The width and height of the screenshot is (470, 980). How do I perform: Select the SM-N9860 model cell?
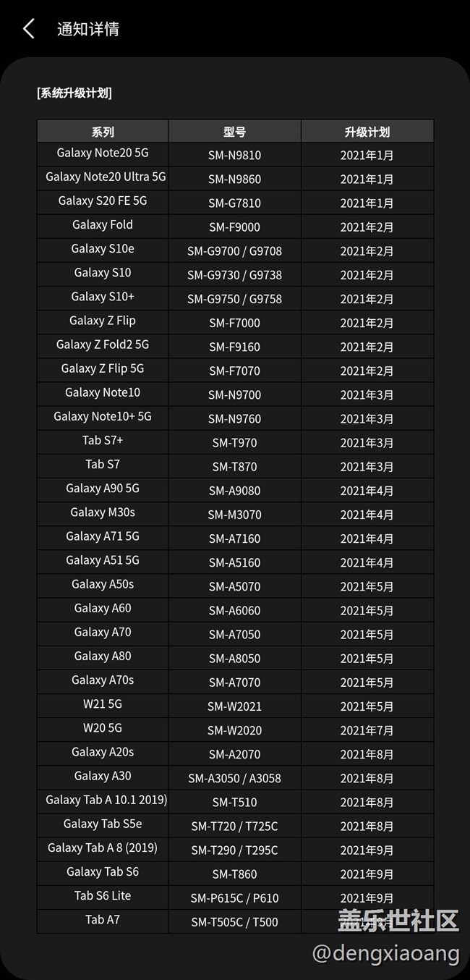coord(235,179)
